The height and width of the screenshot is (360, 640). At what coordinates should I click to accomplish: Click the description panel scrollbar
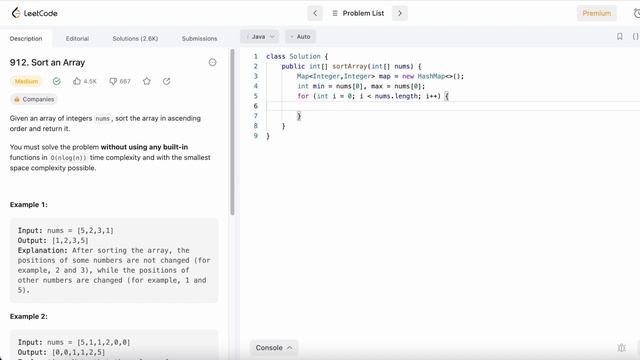[x=232, y=132]
